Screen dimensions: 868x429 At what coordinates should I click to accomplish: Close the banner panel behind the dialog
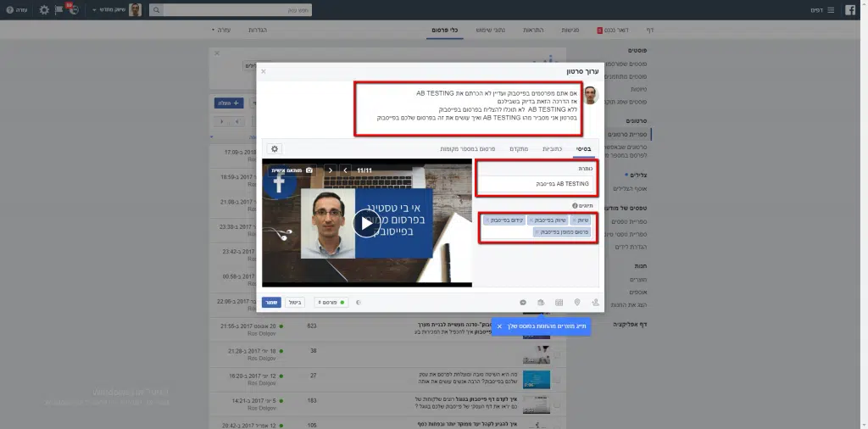(217, 53)
